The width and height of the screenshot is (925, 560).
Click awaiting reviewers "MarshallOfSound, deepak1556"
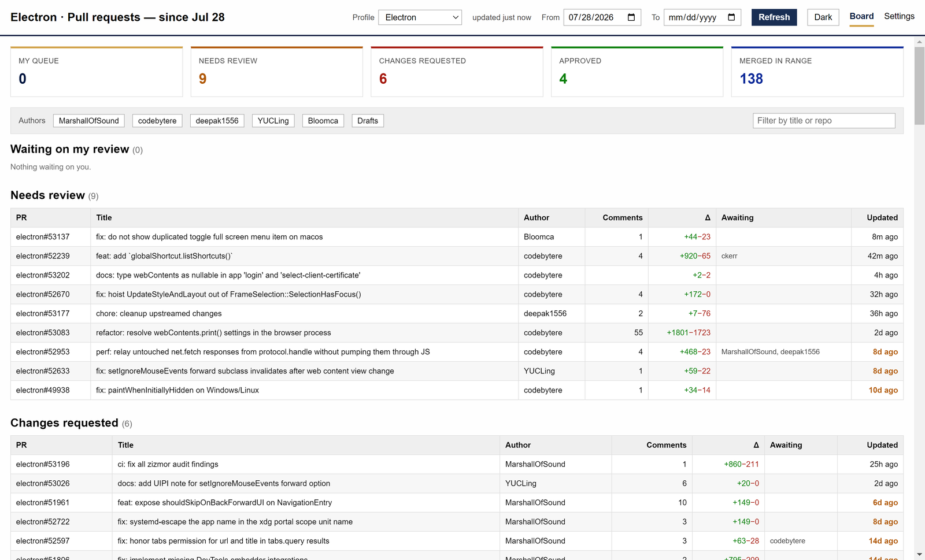click(771, 352)
